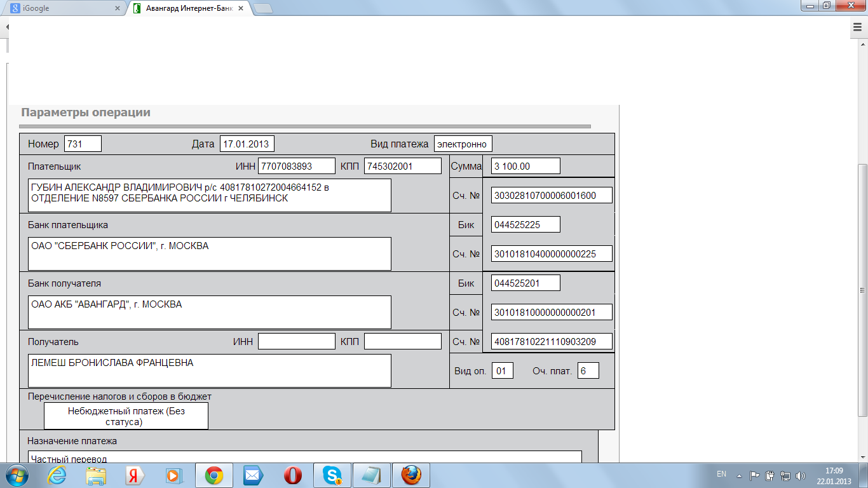The image size is (868, 488).
Task: Click account field 30101810000000000201
Action: point(552,312)
